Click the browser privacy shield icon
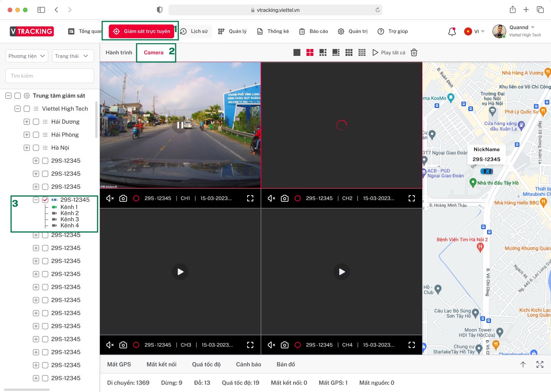The height and width of the screenshot is (392, 551). coord(160,10)
